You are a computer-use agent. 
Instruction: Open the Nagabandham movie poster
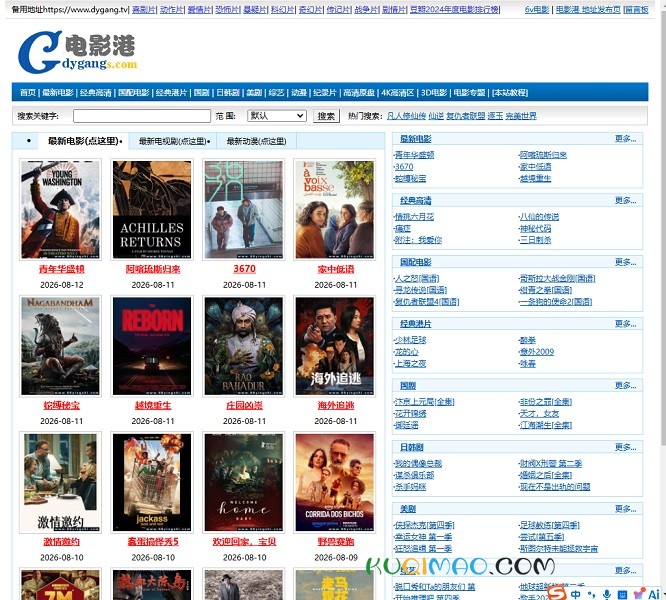60,346
